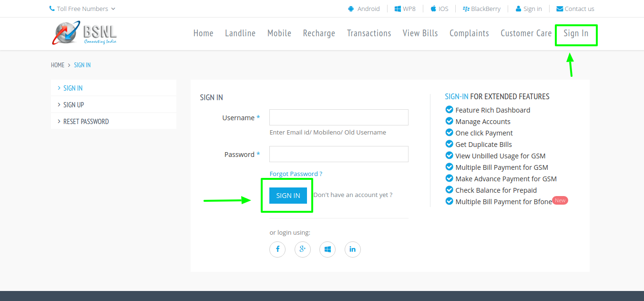Open SIGN UP in the sidebar
This screenshot has width=644, height=301.
point(113,104)
